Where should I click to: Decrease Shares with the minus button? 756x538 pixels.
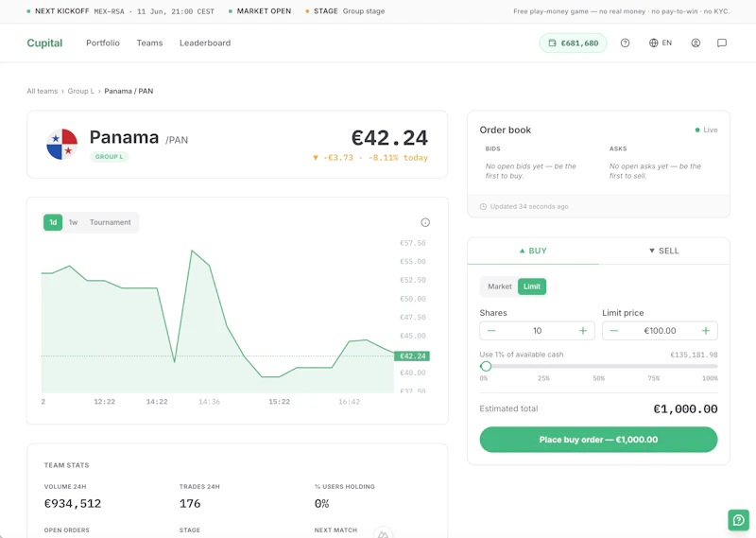(491, 331)
